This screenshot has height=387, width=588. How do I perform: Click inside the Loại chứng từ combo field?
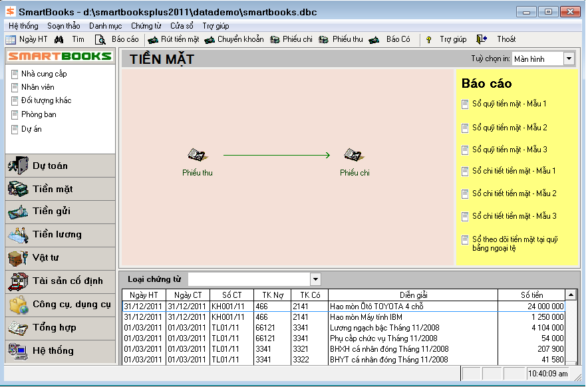click(x=249, y=279)
